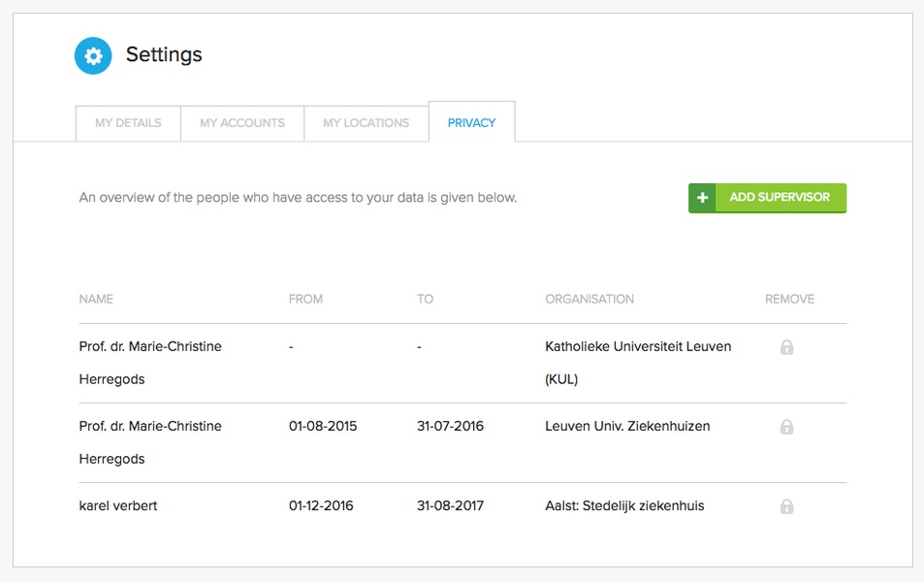Open the My Details tab

[128, 123]
